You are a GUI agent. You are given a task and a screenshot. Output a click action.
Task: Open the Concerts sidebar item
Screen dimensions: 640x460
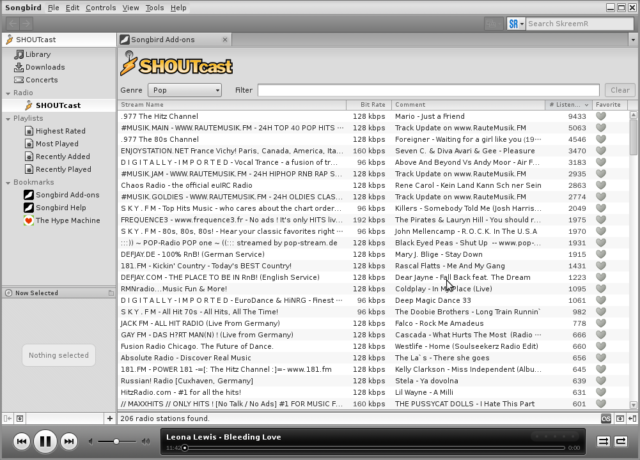[36, 80]
